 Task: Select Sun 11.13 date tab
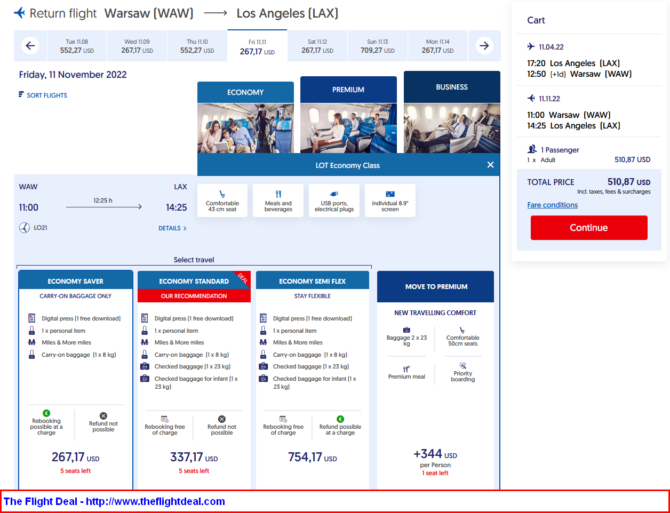click(377, 46)
